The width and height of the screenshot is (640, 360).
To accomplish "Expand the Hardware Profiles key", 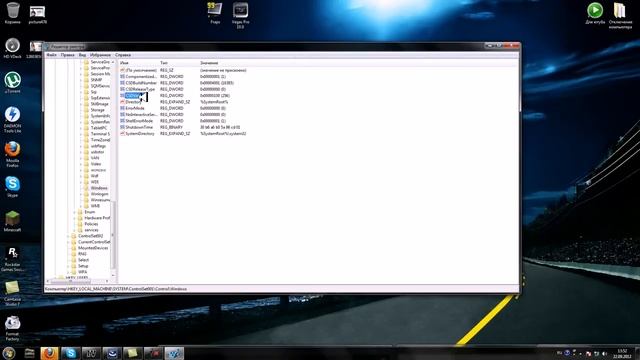I will 75,218.
